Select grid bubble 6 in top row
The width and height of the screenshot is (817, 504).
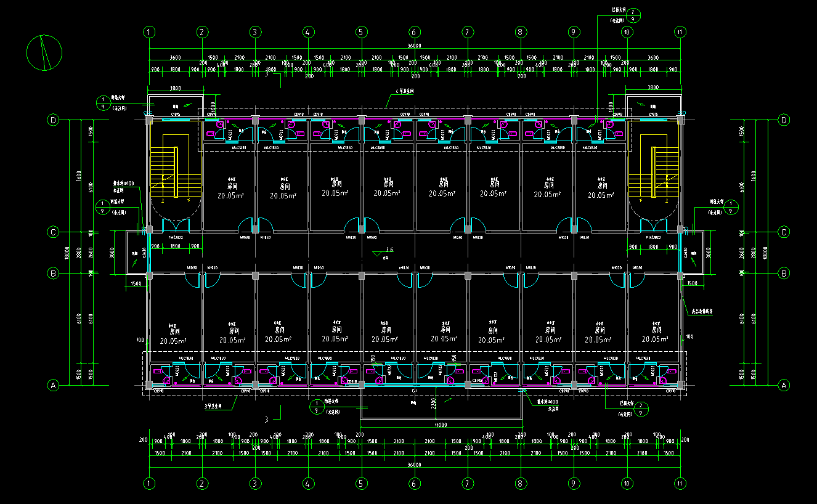coord(415,32)
